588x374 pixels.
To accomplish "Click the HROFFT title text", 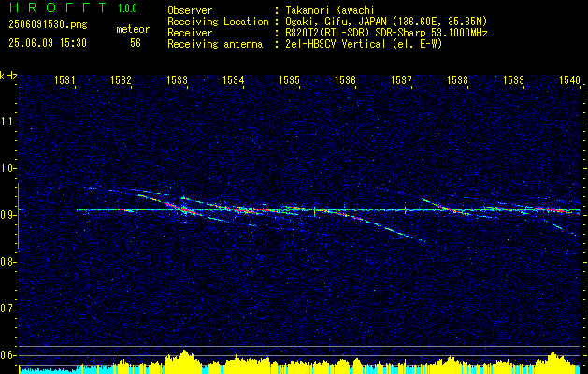I will click(58, 7).
